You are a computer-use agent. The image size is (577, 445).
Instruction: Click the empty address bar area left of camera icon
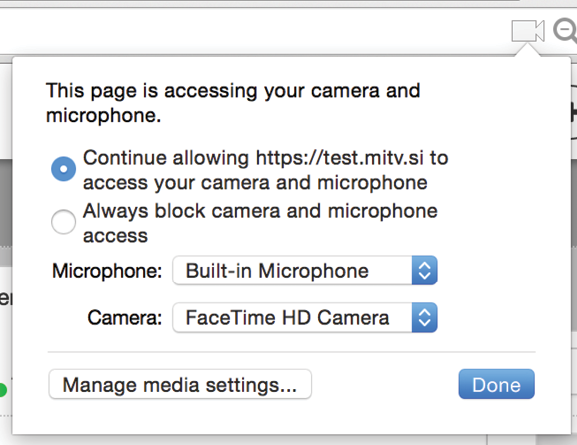(x=254, y=31)
